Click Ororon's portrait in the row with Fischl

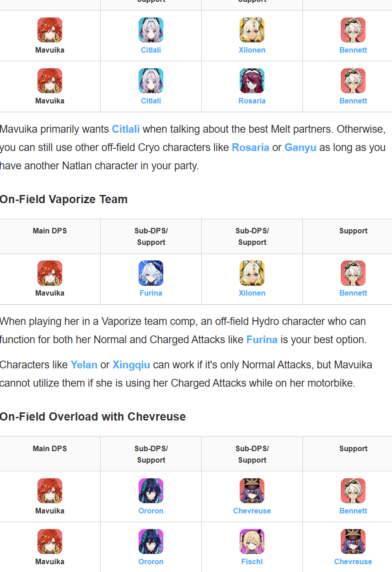[x=151, y=542]
